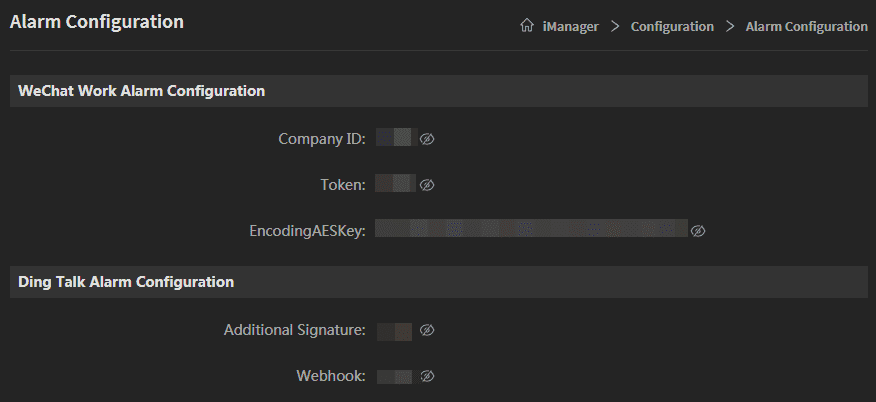The height and width of the screenshot is (402, 876).
Task: Click the Additional Signature label
Action: point(295,330)
